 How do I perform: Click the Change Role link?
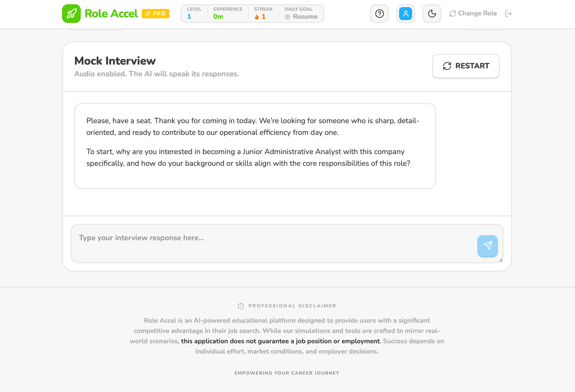coord(473,13)
